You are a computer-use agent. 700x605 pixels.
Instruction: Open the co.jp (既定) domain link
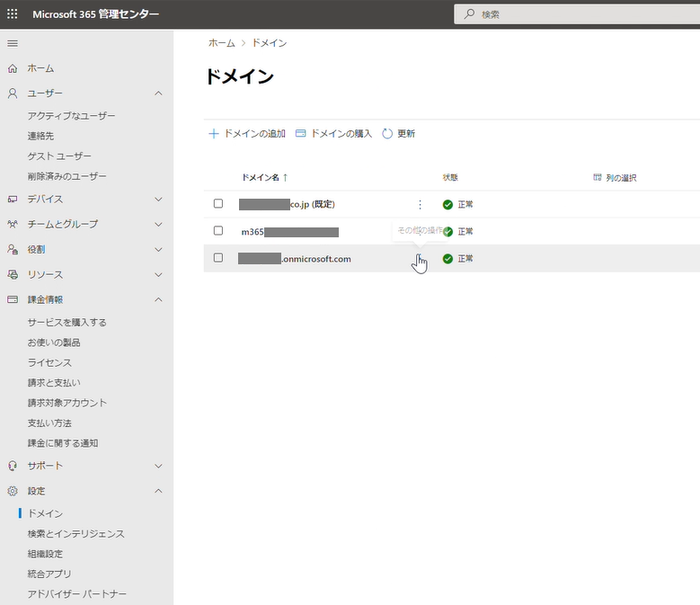[287, 204]
